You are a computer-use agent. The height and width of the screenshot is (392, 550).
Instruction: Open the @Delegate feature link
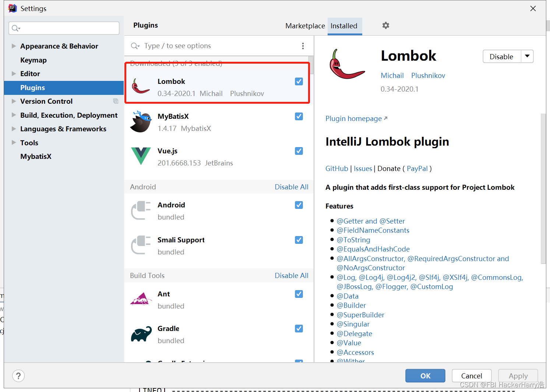[355, 334]
